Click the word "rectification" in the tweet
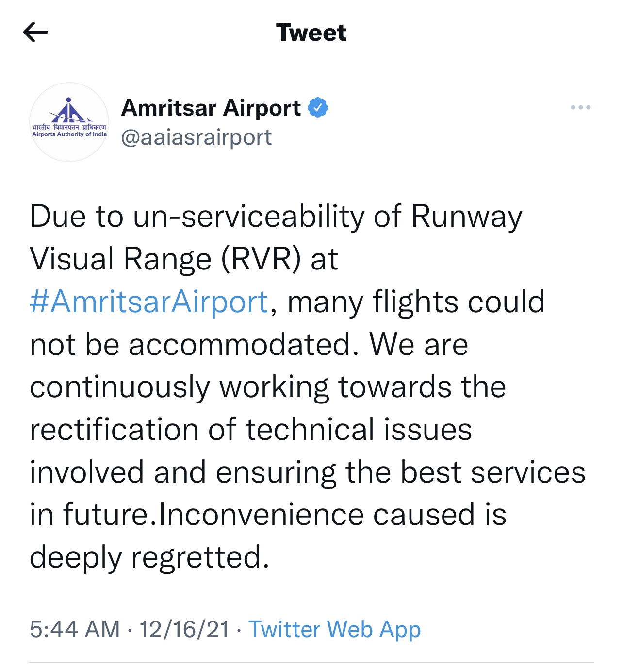 click(x=114, y=430)
